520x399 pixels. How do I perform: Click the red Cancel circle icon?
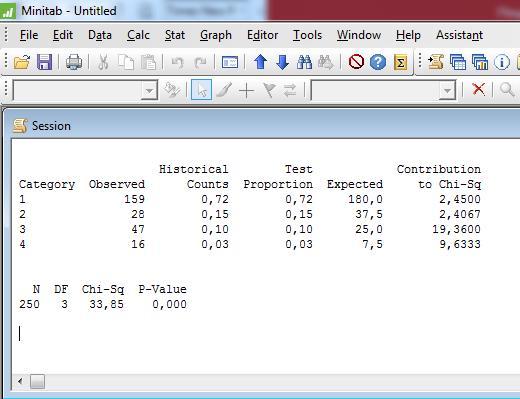click(356, 62)
